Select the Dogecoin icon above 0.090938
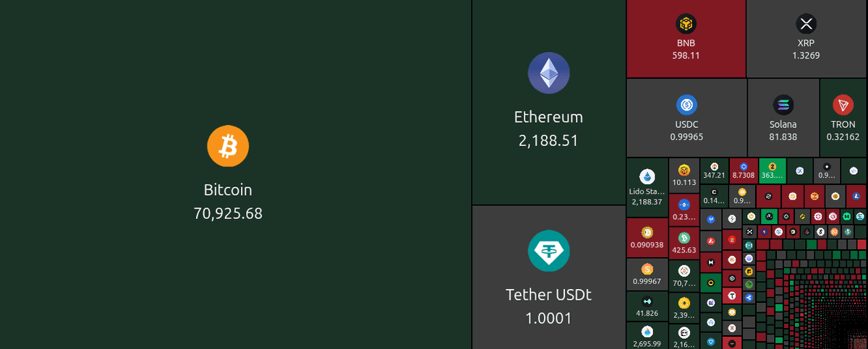Image resolution: width=868 pixels, height=349 pixels. click(x=647, y=232)
